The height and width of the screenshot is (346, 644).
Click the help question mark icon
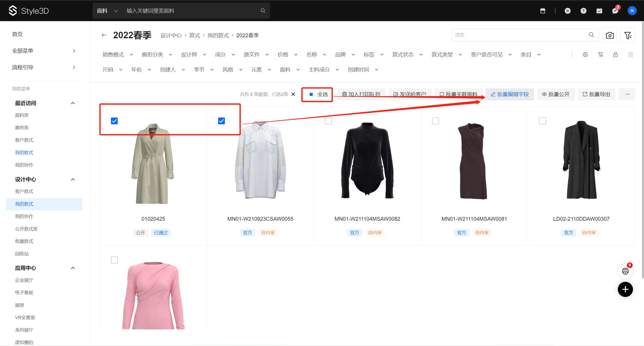(x=583, y=11)
